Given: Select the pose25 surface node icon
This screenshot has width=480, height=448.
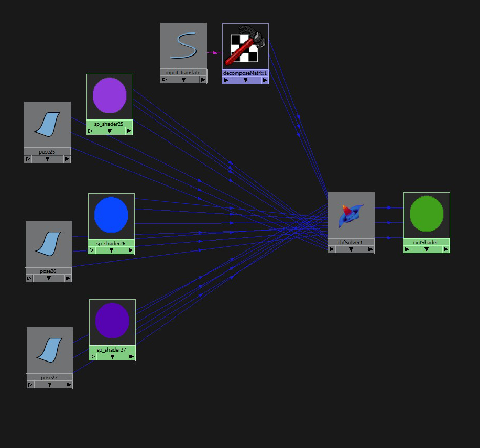Looking at the screenshot, I should (48, 125).
